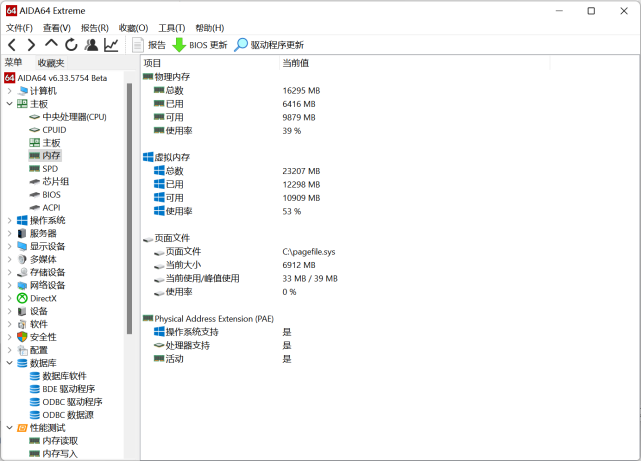The image size is (641, 461).
Task: Click the 报告 report document icon
Action: pos(138,45)
